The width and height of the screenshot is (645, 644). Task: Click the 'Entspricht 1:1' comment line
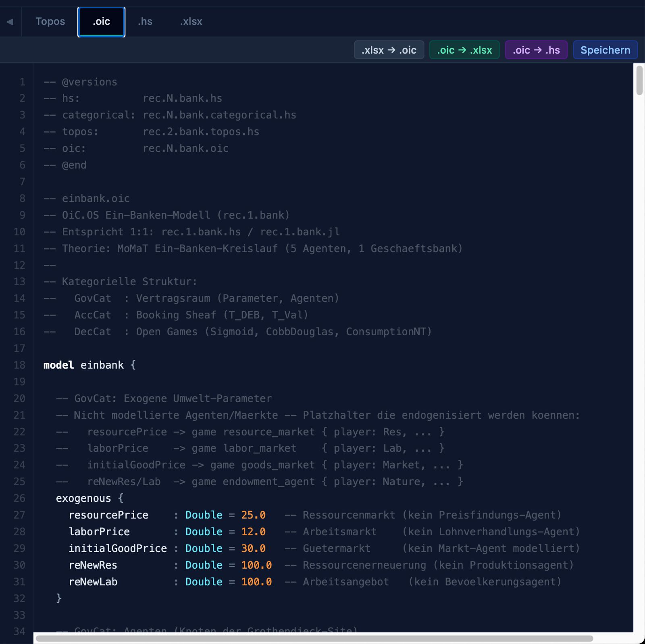click(191, 232)
